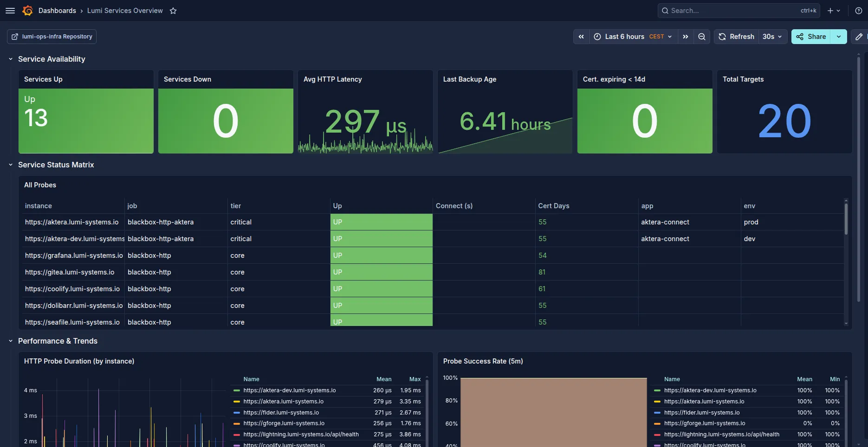Toggle lightning api/health series in Probe Success legend
The width and height of the screenshot is (868, 447).
click(722, 434)
